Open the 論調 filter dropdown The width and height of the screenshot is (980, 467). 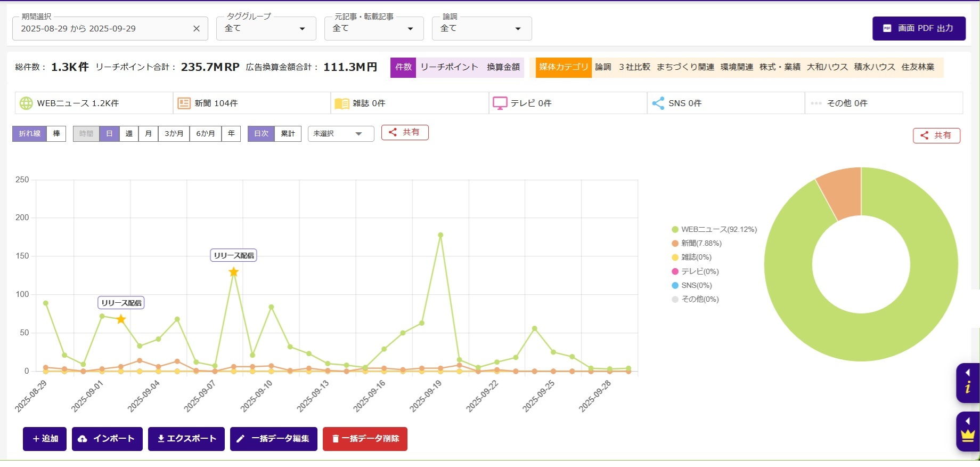point(482,29)
